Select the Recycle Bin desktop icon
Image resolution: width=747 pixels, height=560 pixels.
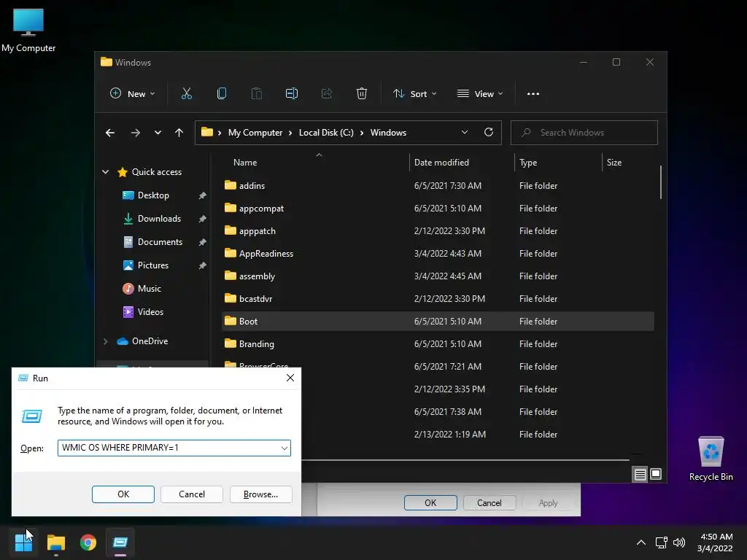click(x=711, y=459)
